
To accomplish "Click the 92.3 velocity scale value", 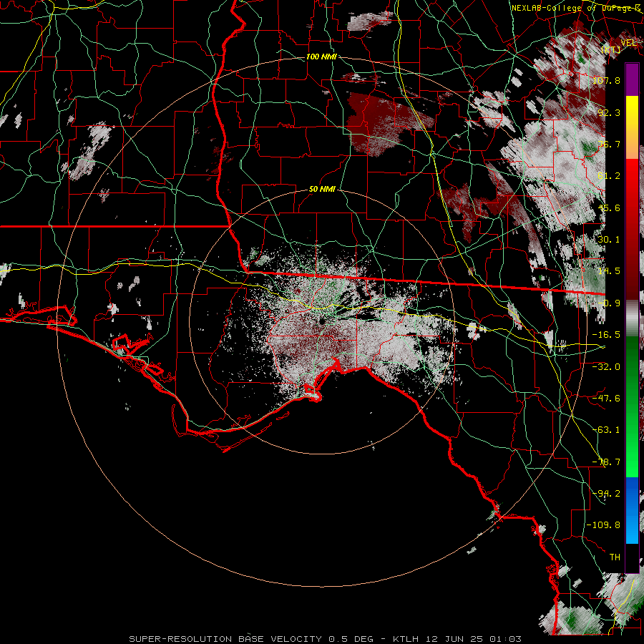I will [609, 112].
